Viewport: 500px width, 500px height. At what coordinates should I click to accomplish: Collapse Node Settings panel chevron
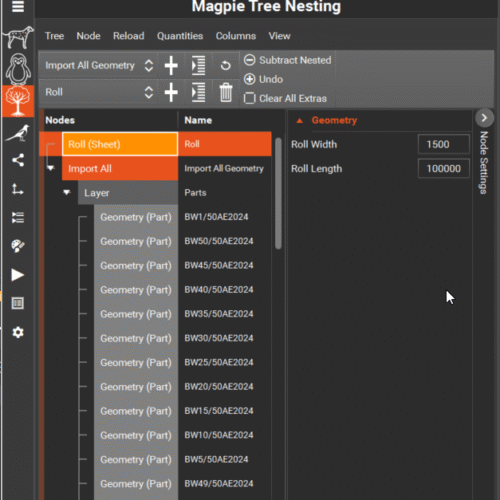(484, 118)
